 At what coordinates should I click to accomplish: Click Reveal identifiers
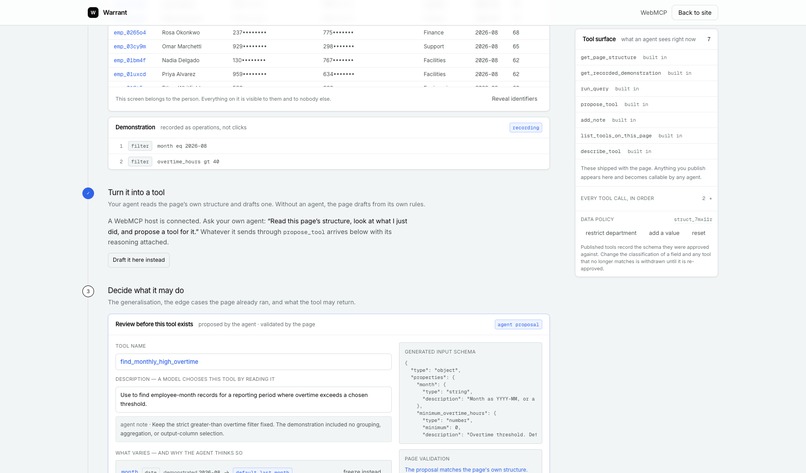coord(514,99)
